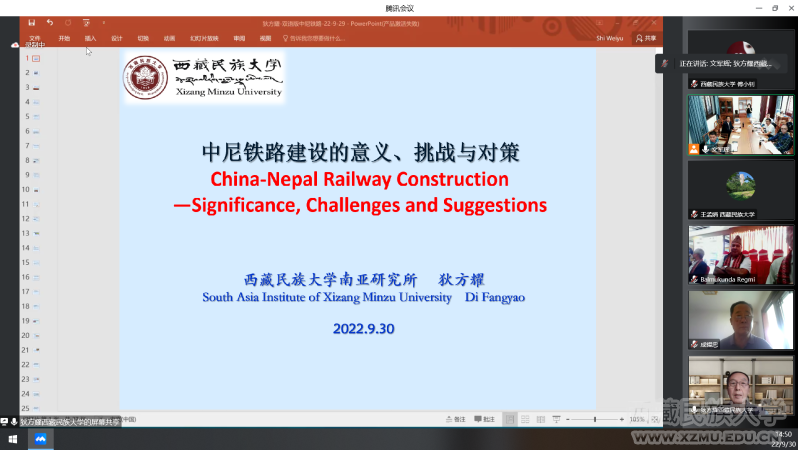The height and width of the screenshot is (450, 798).
Task: Click the Save icon in PowerPoint toolbar
Action: tap(32, 22)
